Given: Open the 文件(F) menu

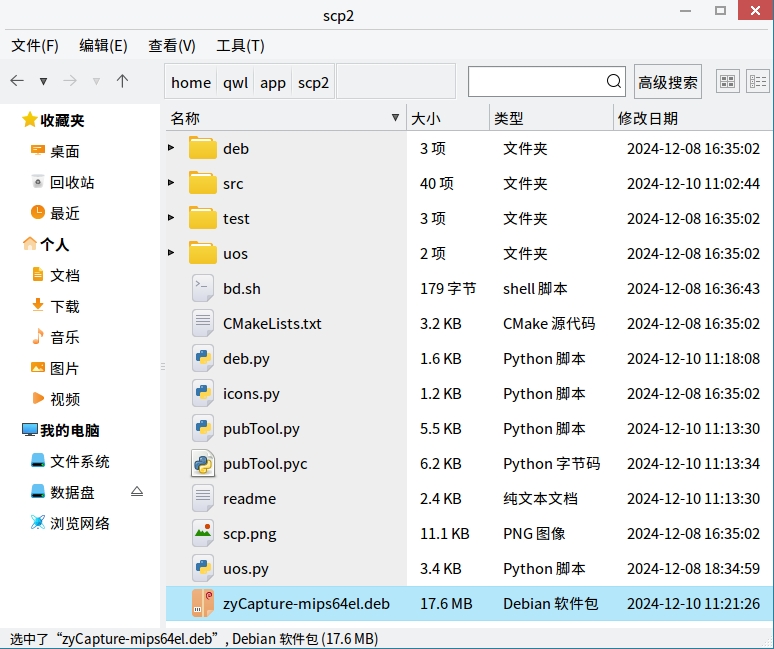Looking at the screenshot, I should click(35, 46).
